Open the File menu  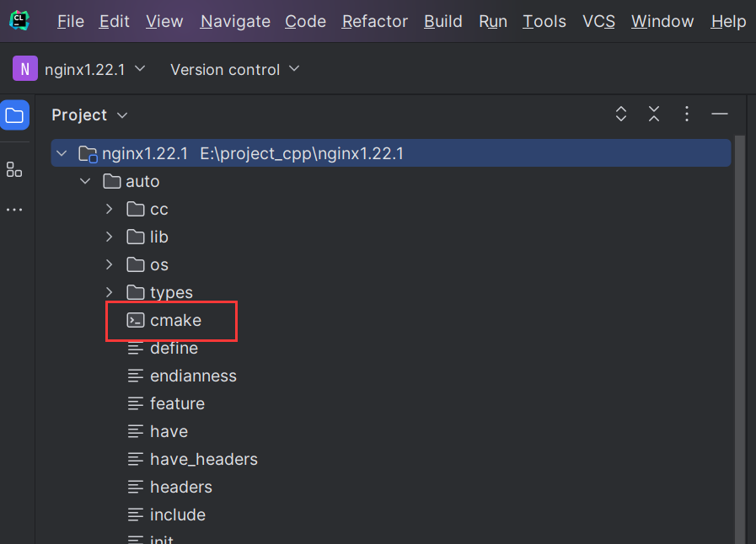point(71,21)
